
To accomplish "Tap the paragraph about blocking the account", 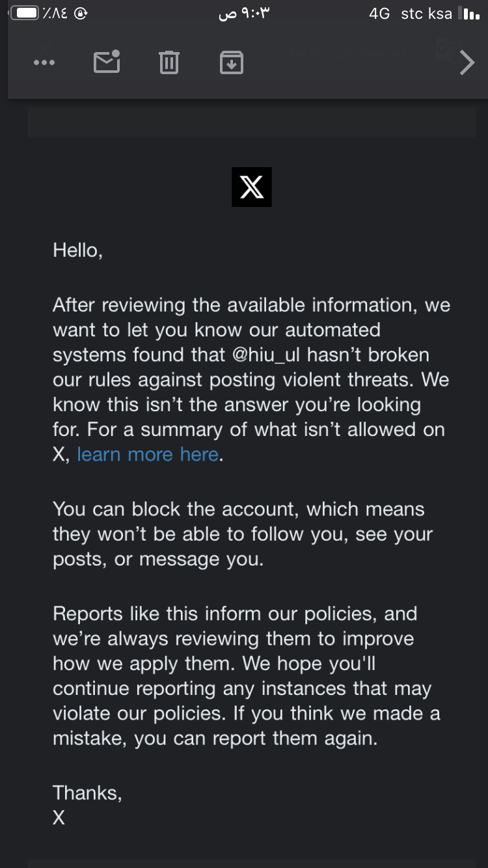I will pos(243,534).
